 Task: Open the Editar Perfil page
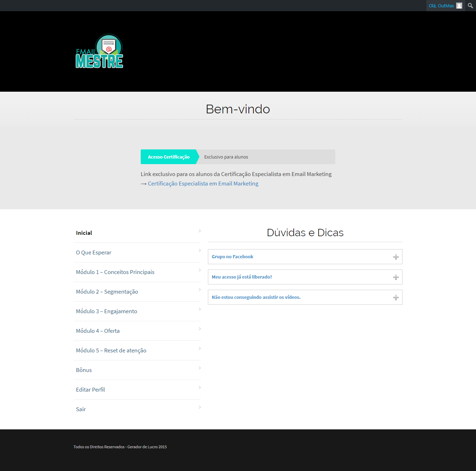coord(90,390)
